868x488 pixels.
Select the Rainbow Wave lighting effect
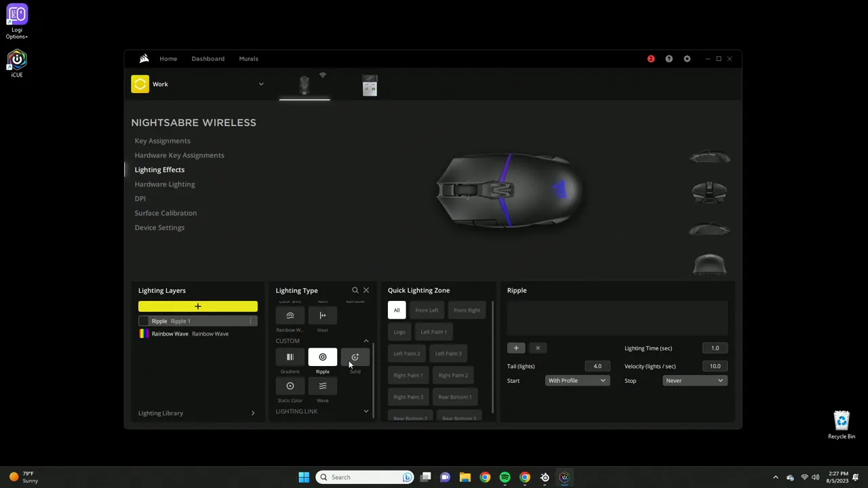tap(290, 315)
